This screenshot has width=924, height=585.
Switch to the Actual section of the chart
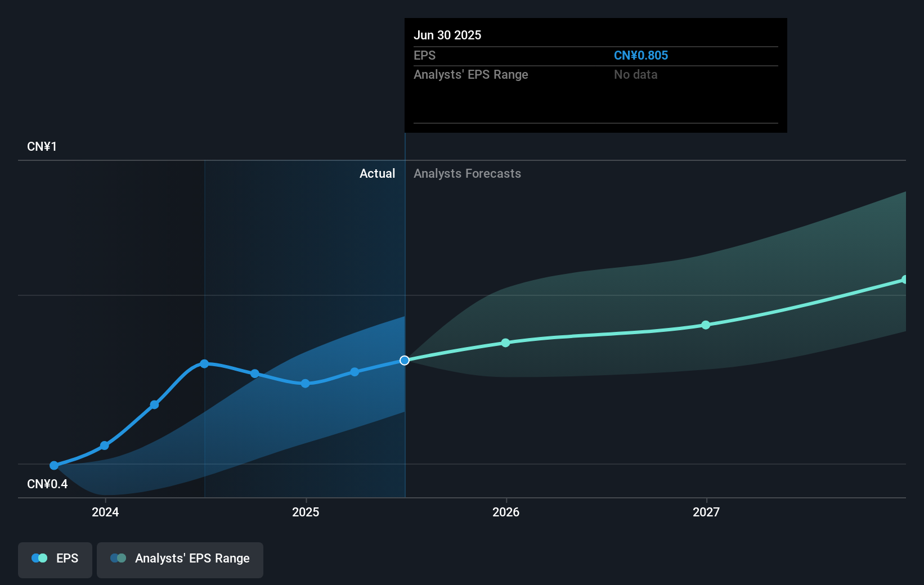click(x=377, y=173)
